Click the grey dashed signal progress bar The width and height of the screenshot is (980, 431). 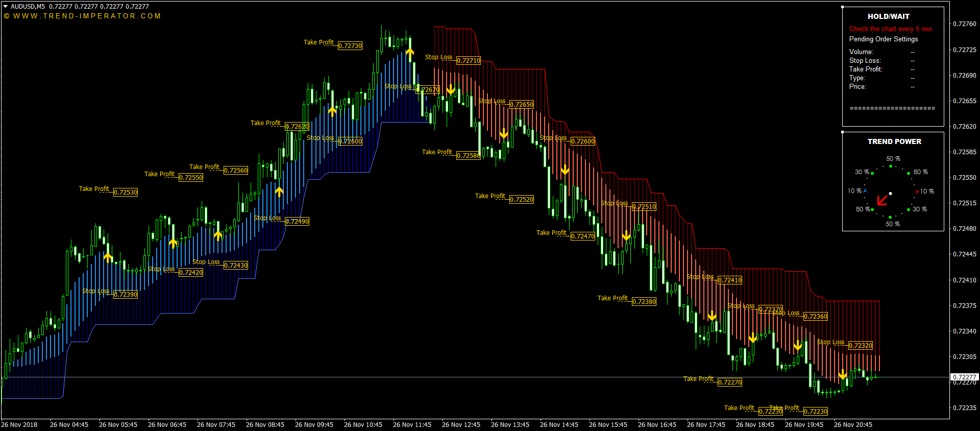pyautogui.click(x=892, y=108)
